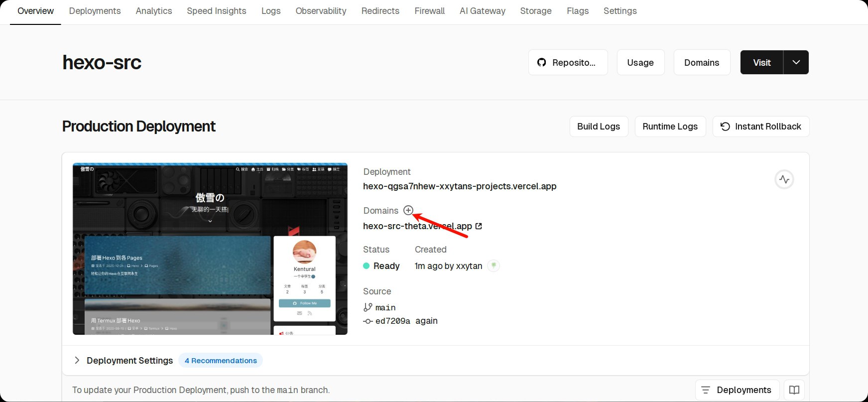Click the xxytan avatar icon
Viewport: 868px width, 402px height.
[494, 266]
